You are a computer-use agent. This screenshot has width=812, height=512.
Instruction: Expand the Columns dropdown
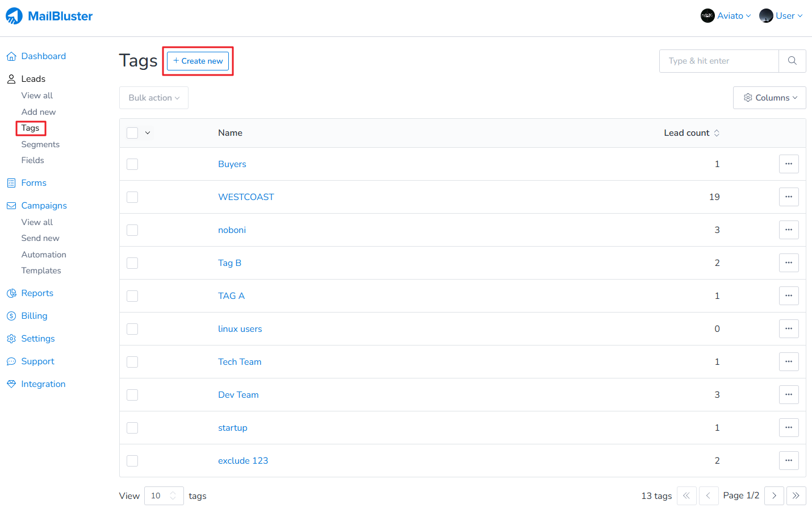pyautogui.click(x=769, y=98)
